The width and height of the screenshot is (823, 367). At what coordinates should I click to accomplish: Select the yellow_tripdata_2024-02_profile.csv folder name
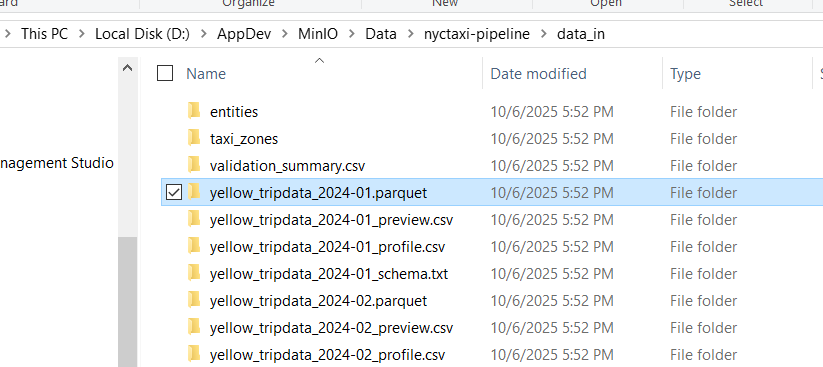[x=328, y=355]
